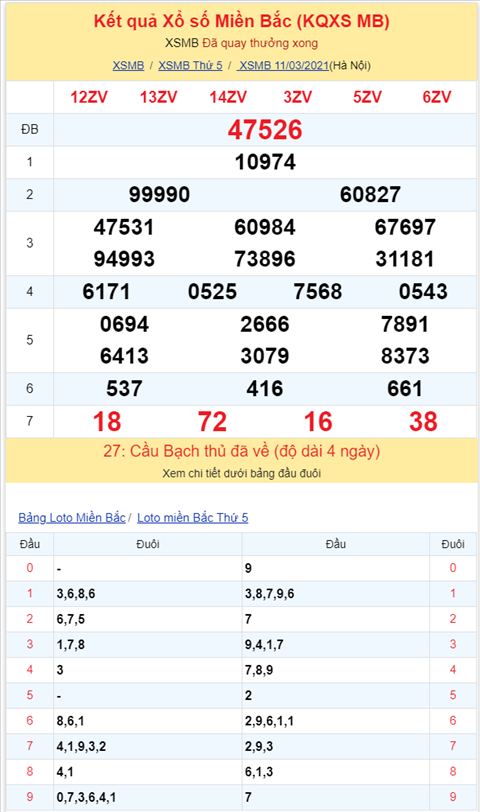Select fifth prize number 2666

coord(265,324)
